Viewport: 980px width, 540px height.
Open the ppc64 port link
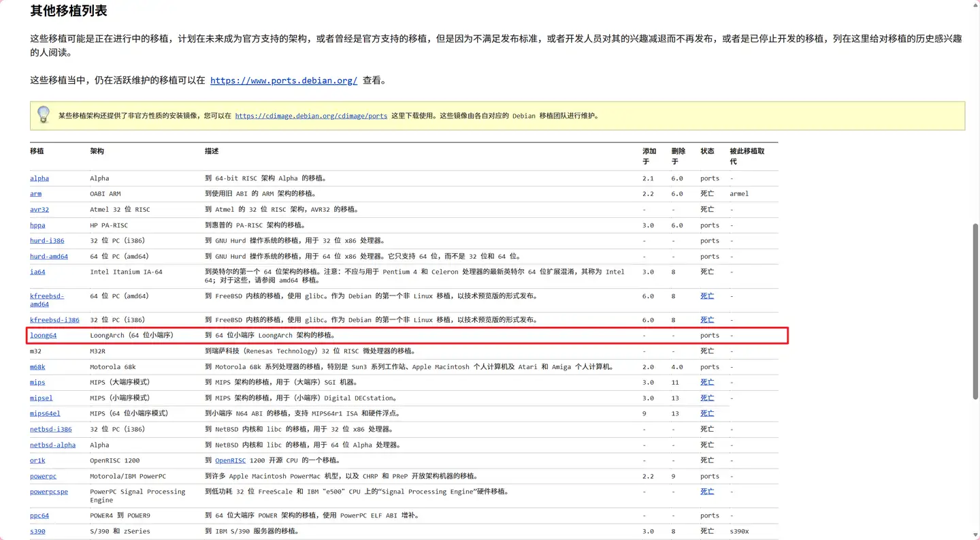pyautogui.click(x=39, y=516)
